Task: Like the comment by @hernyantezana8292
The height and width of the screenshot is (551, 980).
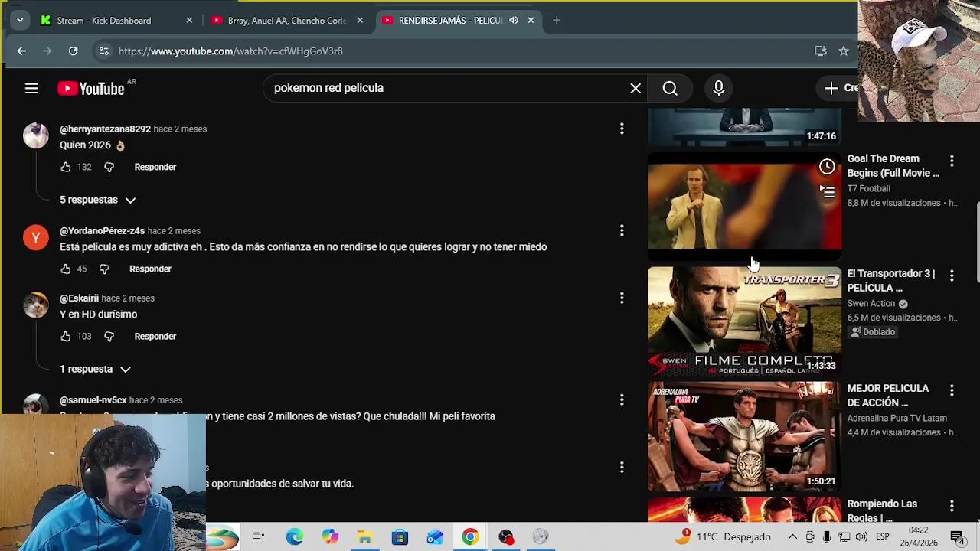Action: coord(66,167)
